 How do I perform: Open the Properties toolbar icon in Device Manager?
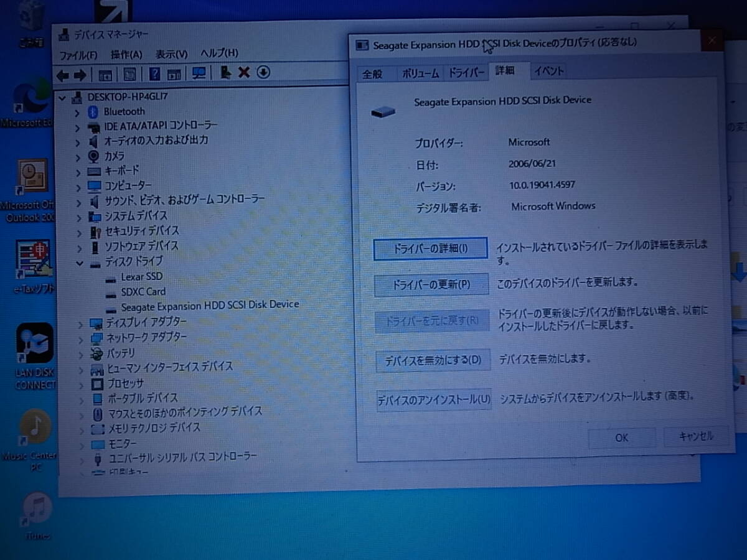[x=129, y=74]
